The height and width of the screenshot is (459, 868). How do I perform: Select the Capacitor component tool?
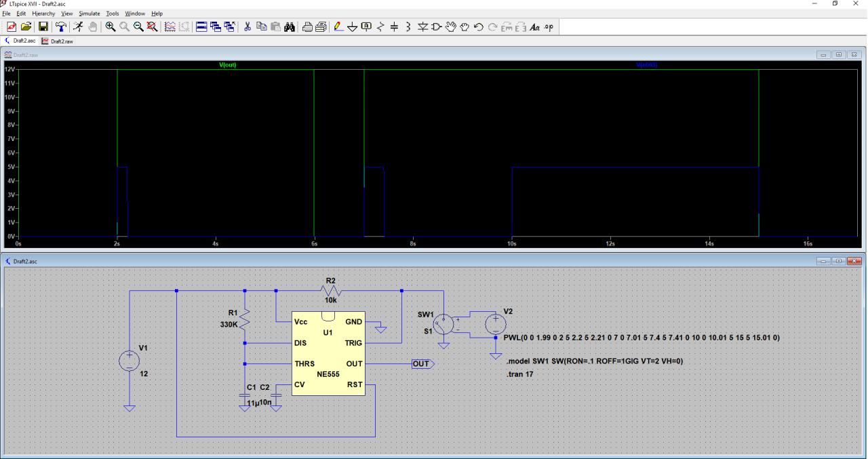(395, 27)
